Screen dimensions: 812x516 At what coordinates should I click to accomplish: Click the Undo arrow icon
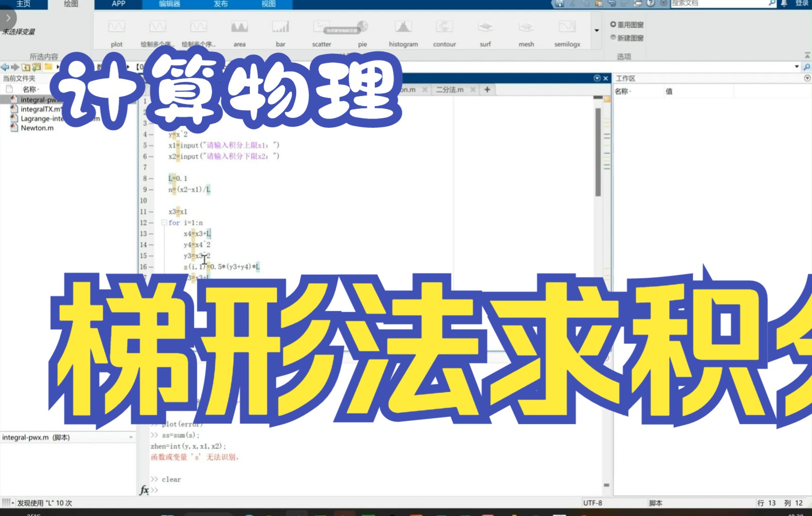611,3
